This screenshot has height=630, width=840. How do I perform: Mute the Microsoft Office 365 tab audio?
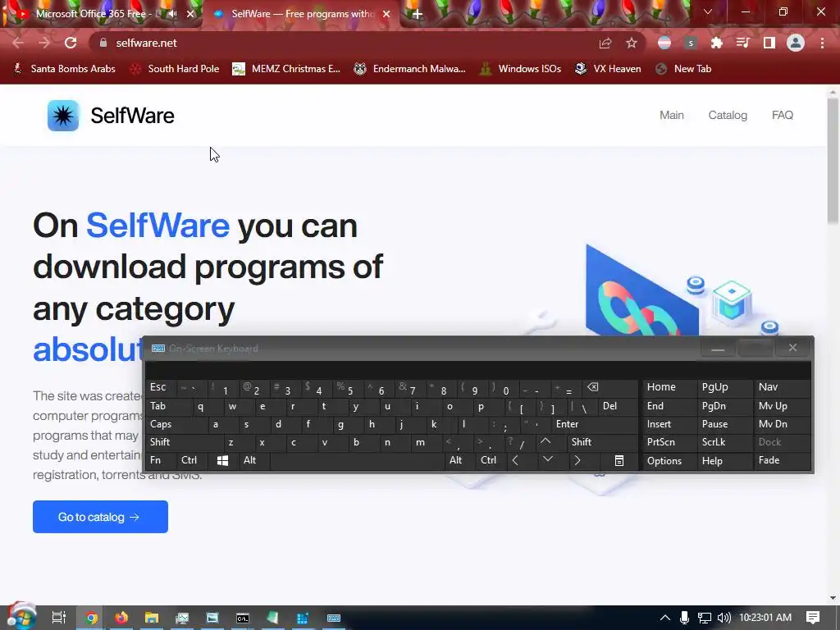[x=172, y=14]
